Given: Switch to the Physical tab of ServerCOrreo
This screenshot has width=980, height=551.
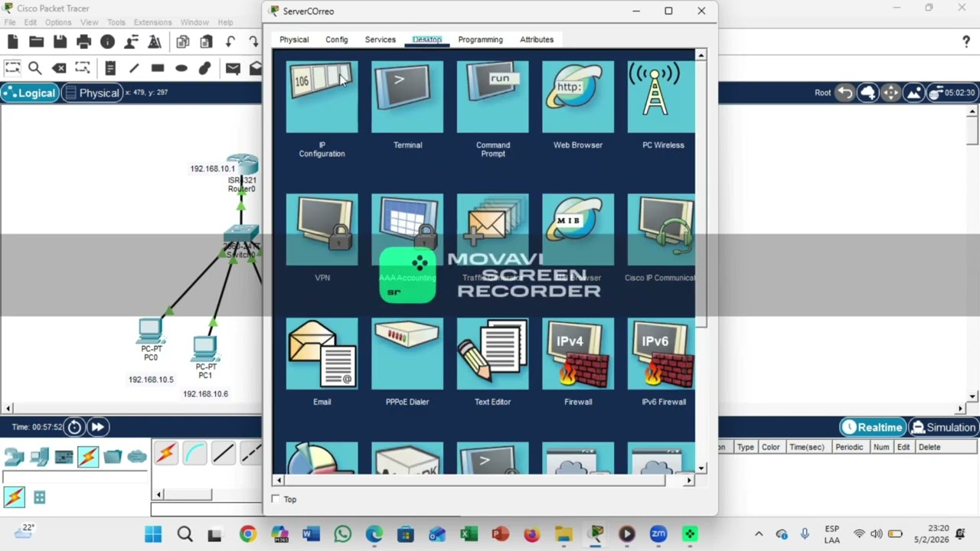Looking at the screenshot, I should click(294, 40).
